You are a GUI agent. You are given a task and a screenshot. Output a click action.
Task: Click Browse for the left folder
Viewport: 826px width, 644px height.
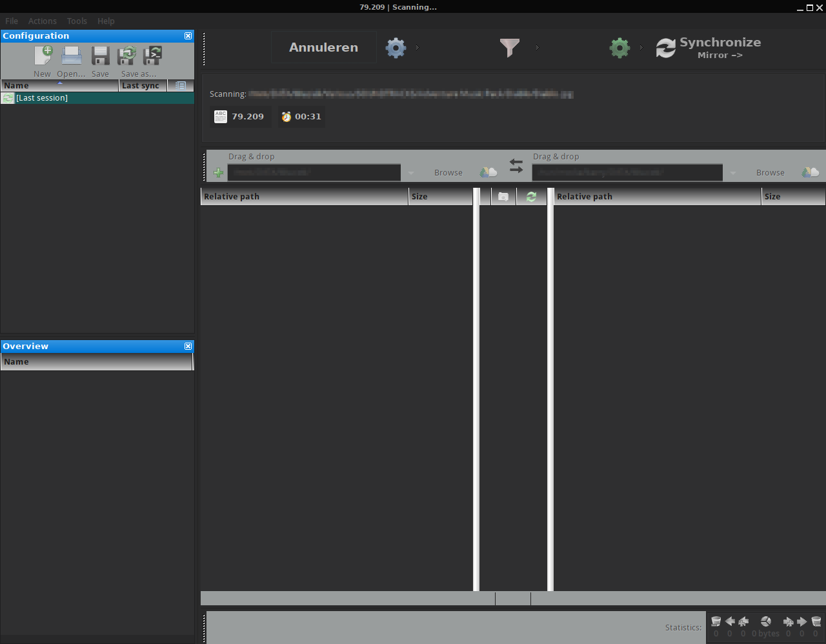click(x=448, y=173)
